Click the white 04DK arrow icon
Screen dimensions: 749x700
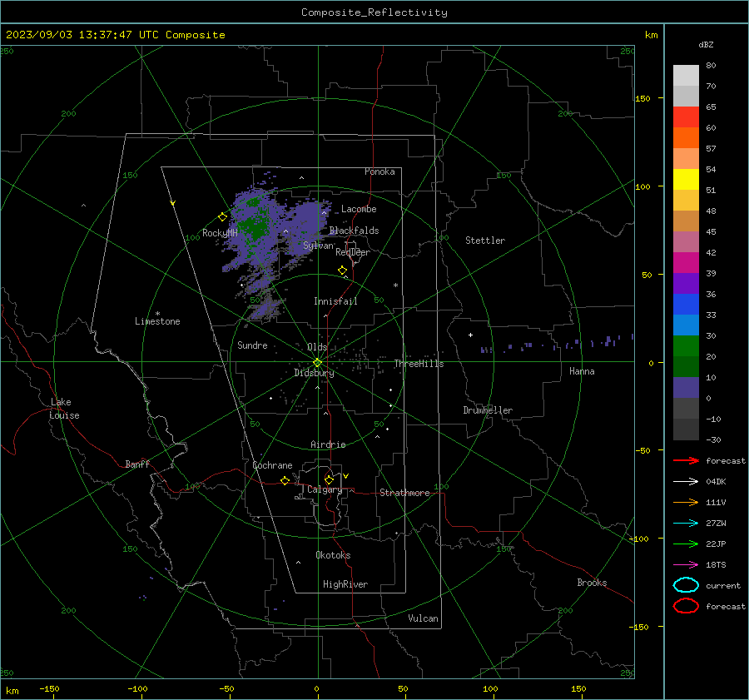coord(686,481)
